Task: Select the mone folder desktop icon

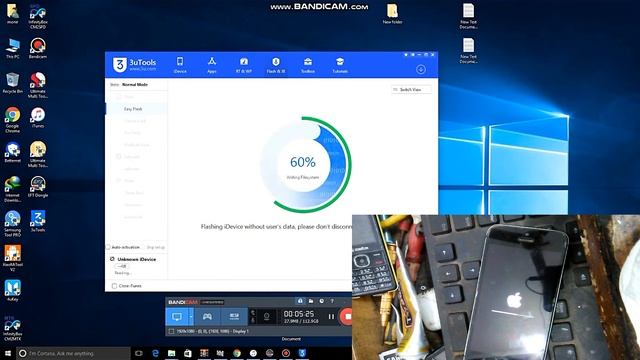Action: pos(13,14)
